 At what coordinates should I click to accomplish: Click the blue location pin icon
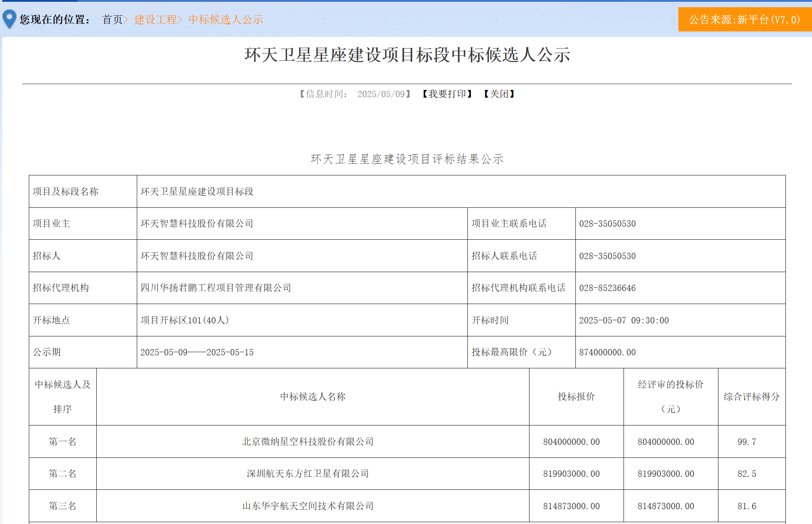(x=9, y=19)
